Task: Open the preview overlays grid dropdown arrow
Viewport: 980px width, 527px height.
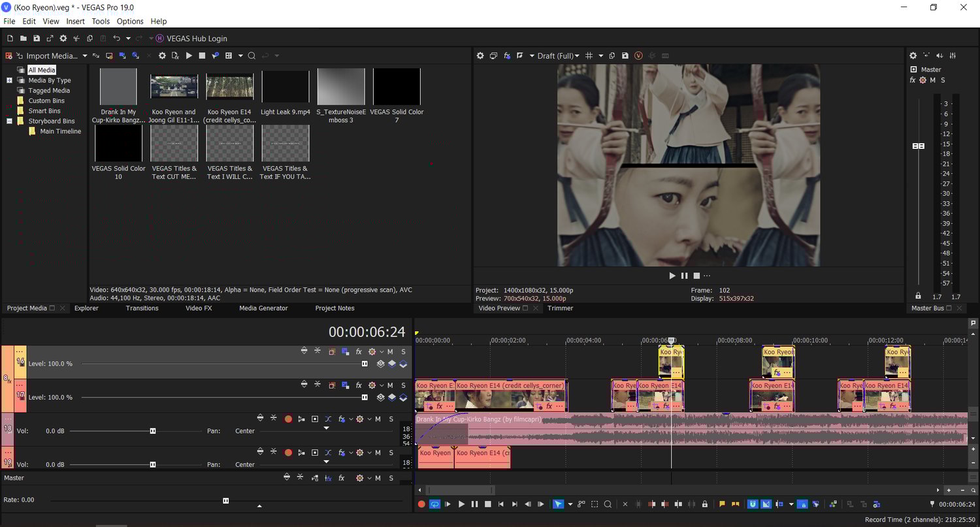Action: [601, 56]
